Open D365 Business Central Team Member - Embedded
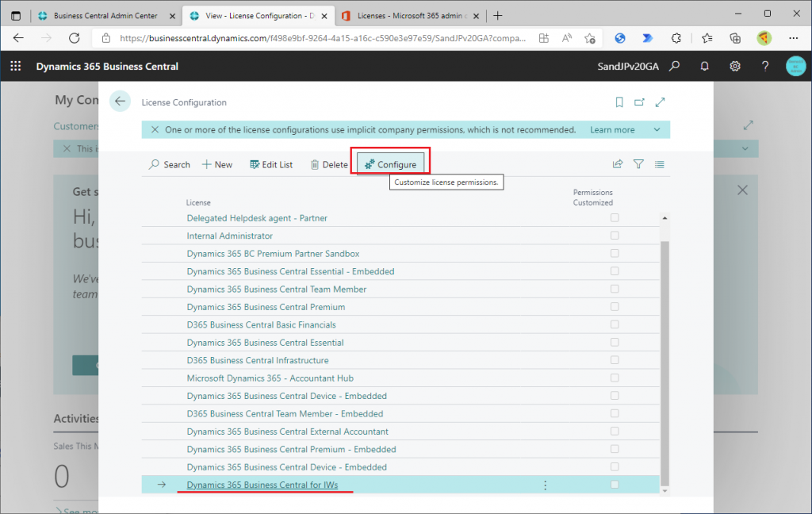Viewport: 812px width, 514px height. [285, 413]
